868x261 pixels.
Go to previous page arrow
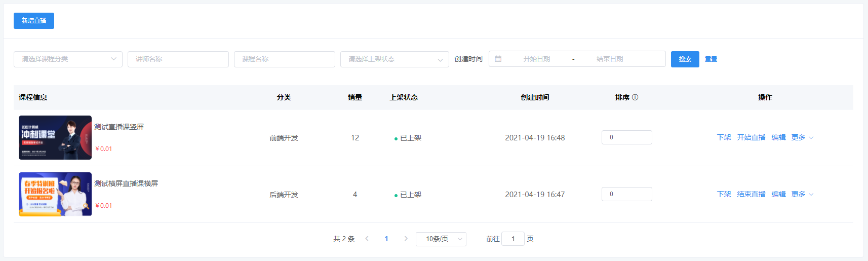[x=367, y=239]
